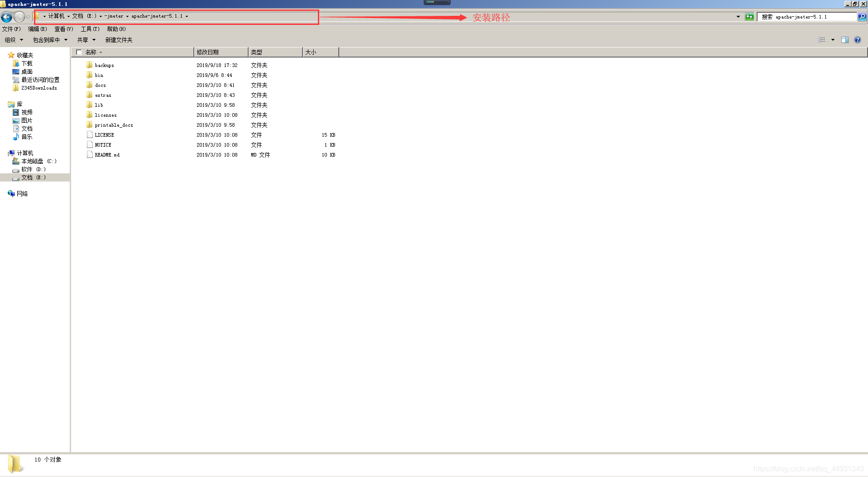This screenshot has height=477, width=868.
Task: Change view using the view icon
Action: point(822,40)
